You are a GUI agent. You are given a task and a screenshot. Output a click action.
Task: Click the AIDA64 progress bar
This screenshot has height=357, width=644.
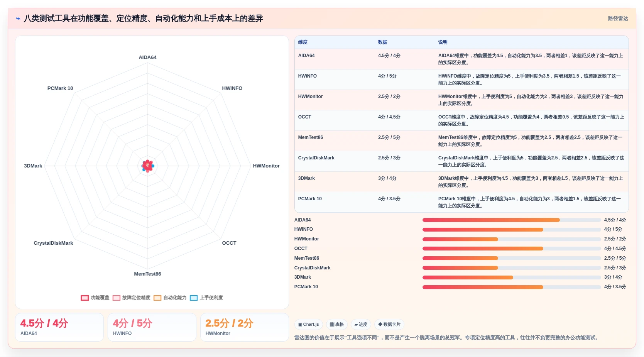[x=512, y=220]
